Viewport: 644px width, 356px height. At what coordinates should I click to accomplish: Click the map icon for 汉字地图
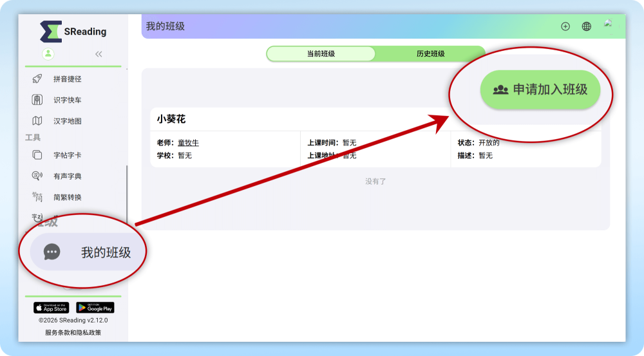coord(37,121)
